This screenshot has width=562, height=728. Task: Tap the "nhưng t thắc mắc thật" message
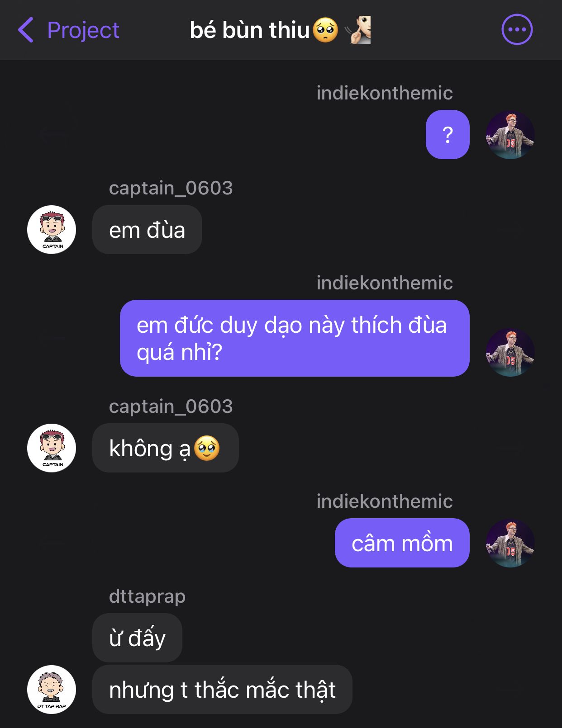pos(222,690)
